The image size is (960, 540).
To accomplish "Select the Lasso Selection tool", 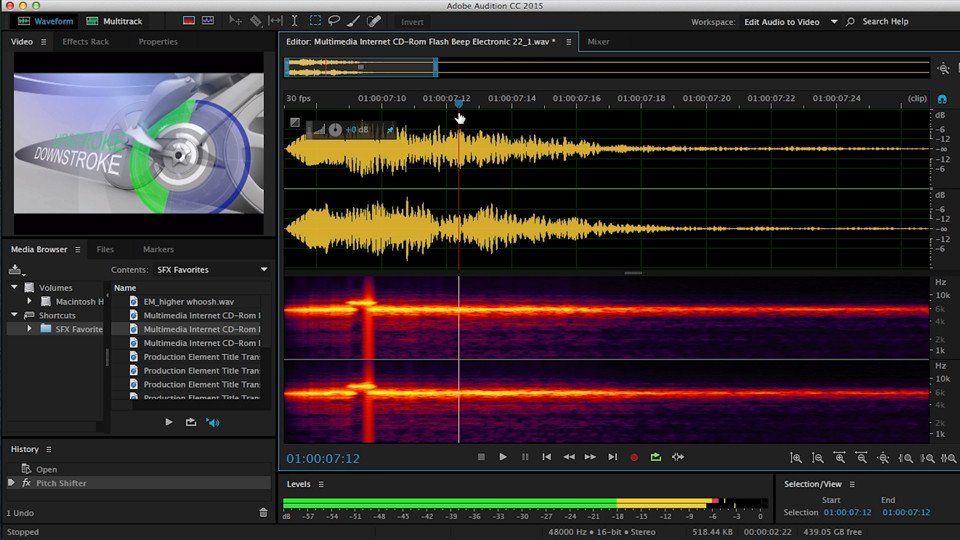I will (x=334, y=21).
